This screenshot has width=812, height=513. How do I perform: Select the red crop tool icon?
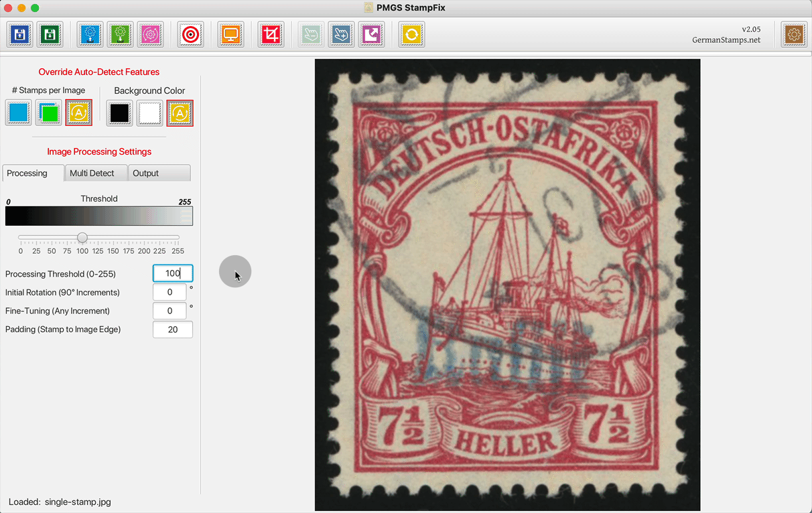[271, 34]
